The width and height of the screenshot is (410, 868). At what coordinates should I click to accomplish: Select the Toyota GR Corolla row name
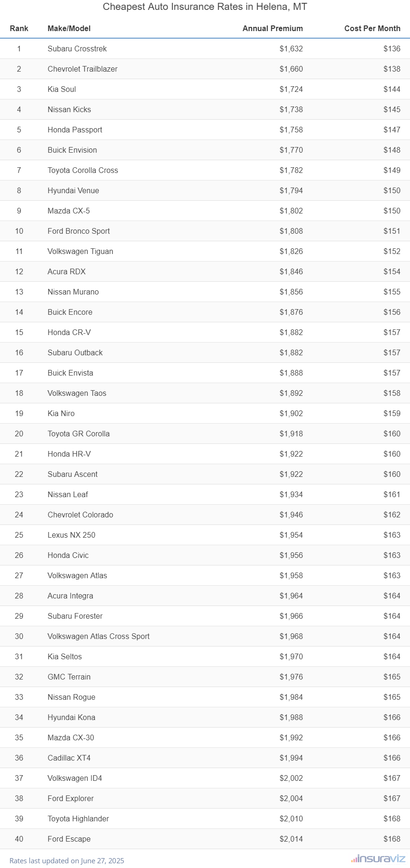click(x=79, y=434)
